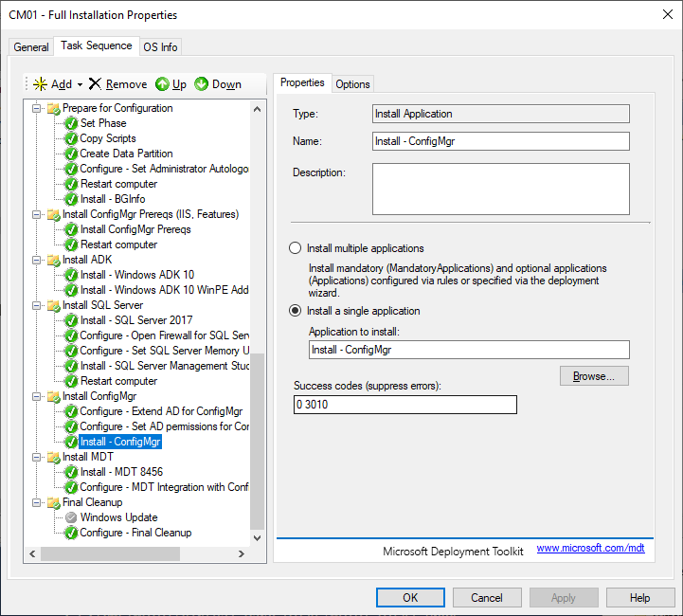The image size is (683, 616).
Task: Select Install a single application option
Action: tap(295, 311)
